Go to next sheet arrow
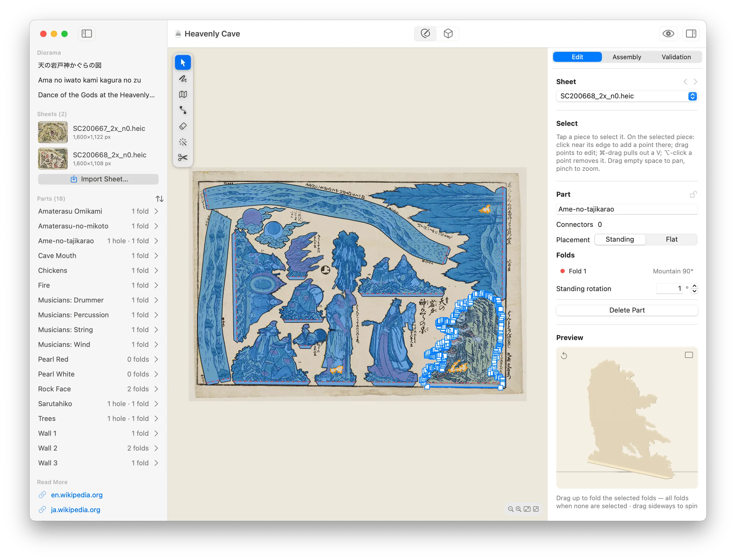 point(695,82)
